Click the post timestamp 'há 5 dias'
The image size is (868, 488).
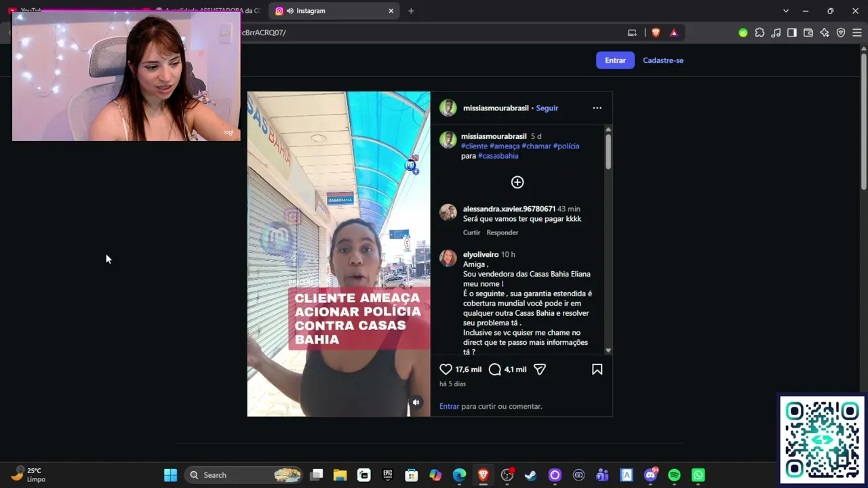(x=452, y=384)
